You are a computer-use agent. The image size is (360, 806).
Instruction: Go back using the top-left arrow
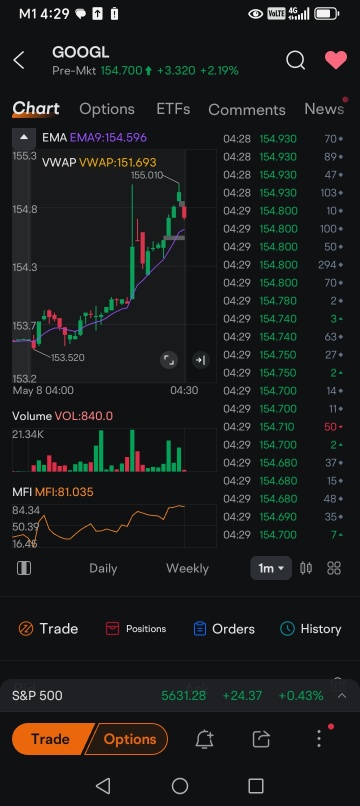click(x=19, y=60)
